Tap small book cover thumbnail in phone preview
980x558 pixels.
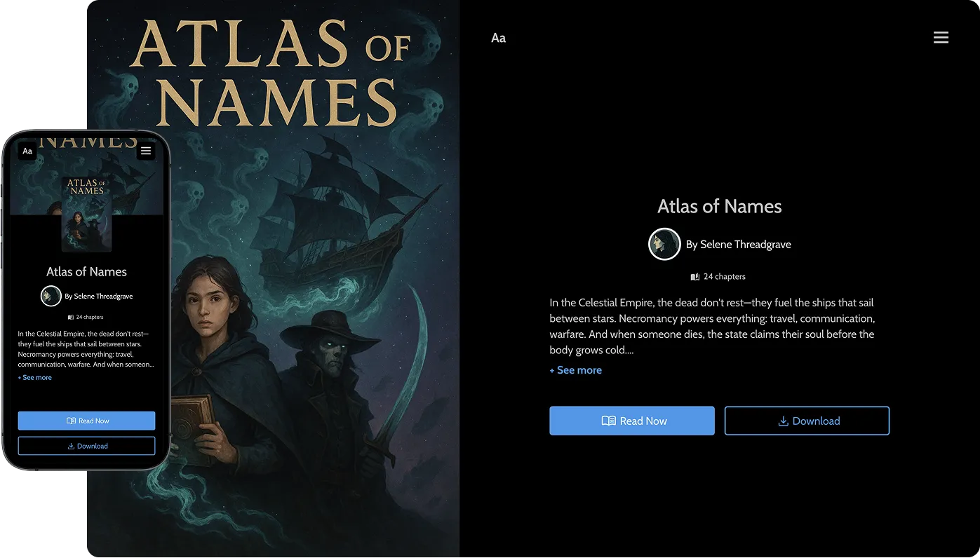86,214
